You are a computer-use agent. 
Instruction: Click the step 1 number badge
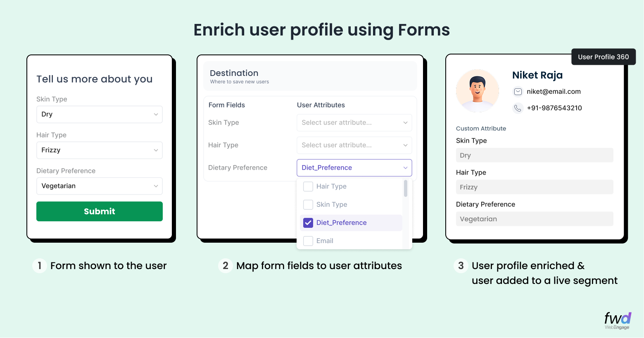[39, 266]
